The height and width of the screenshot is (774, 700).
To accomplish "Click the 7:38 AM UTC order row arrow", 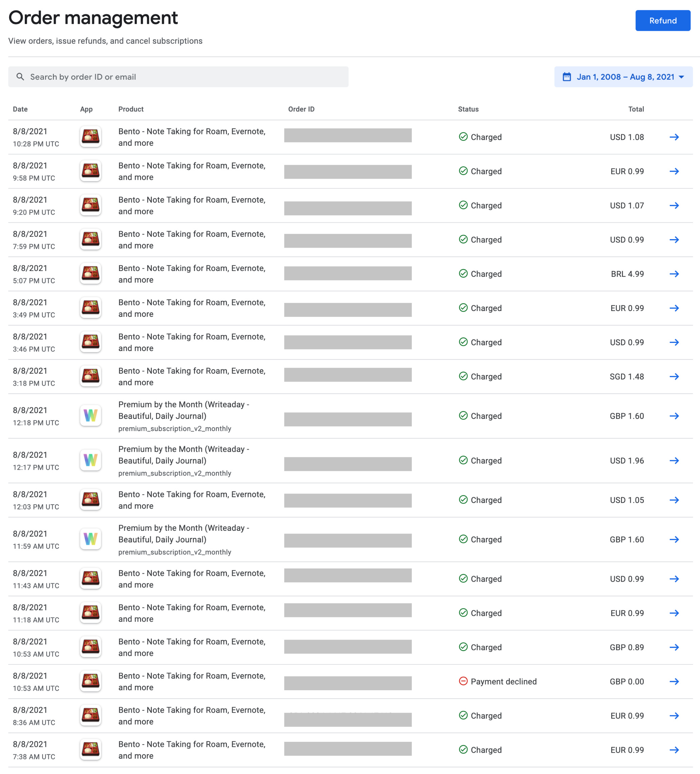I will click(x=674, y=750).
